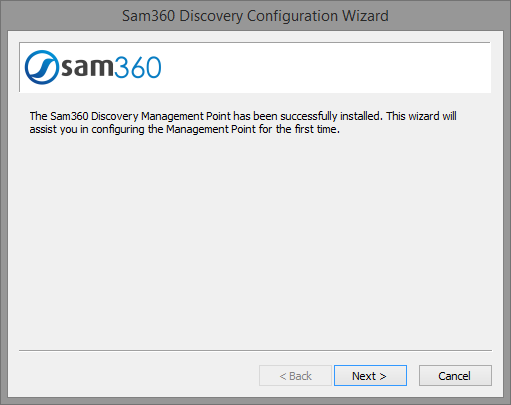Click the dark "sam" logo lettering

(x=87, y=67)
